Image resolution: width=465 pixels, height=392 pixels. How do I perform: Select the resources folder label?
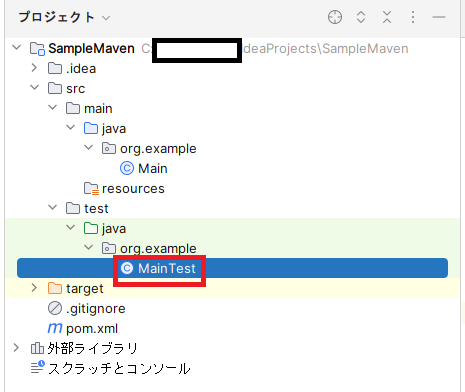click(133, 189)
